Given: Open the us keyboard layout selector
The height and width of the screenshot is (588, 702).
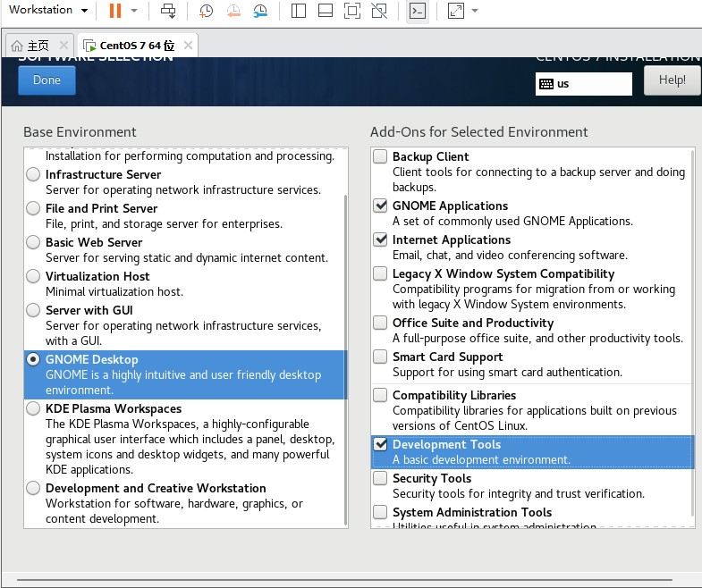Looking at the screenshot, I should (x=583, y=84).
